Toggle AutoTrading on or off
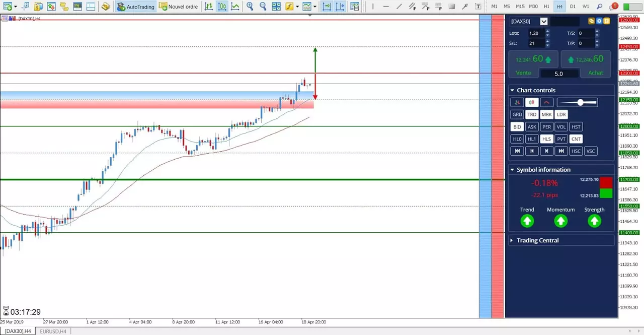 pyautogui.click(x=135, y=7)
